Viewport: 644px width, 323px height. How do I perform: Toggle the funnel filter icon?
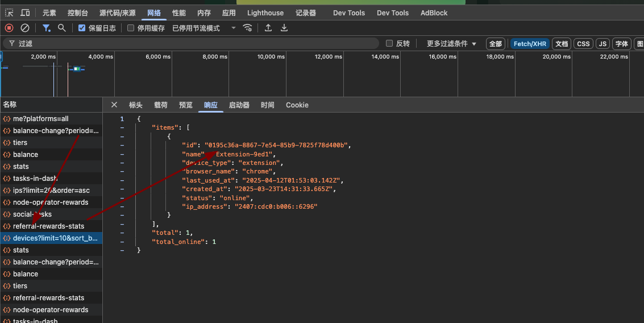[x=47, y=28]
